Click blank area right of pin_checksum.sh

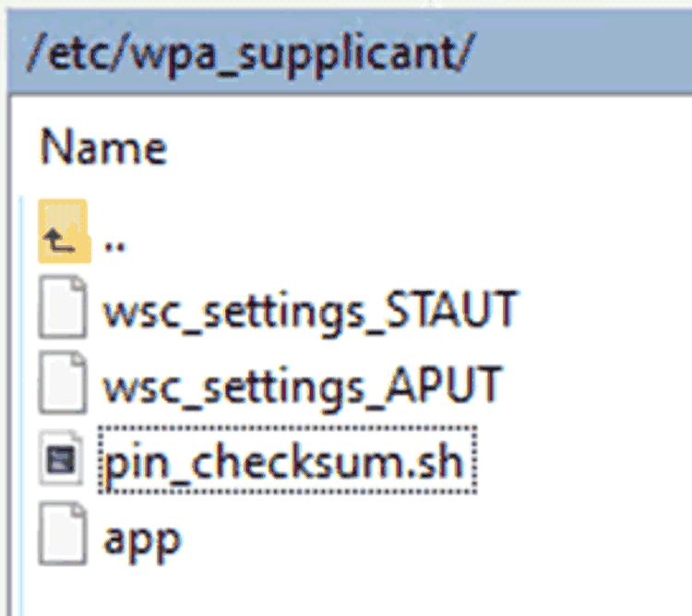click(x=581, y=461)
